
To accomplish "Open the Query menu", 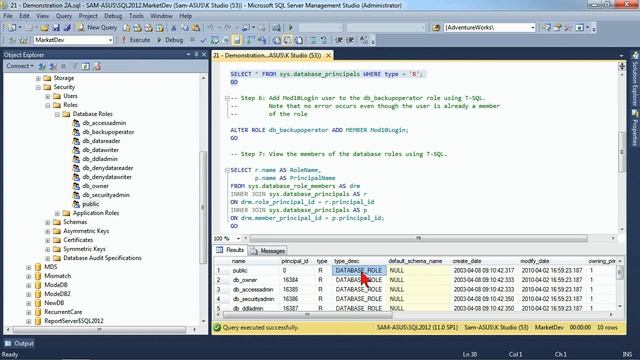I will tap(64, 16).
